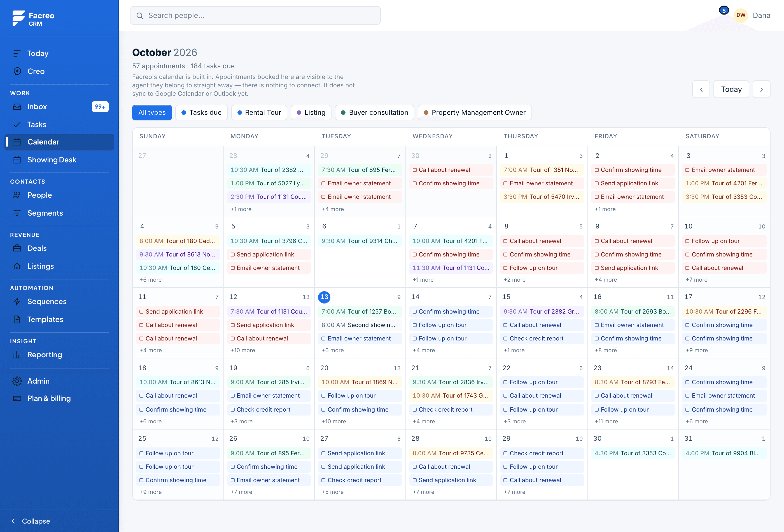
Task: Show '+9 more' items on October 25
Action: [150, 492]
